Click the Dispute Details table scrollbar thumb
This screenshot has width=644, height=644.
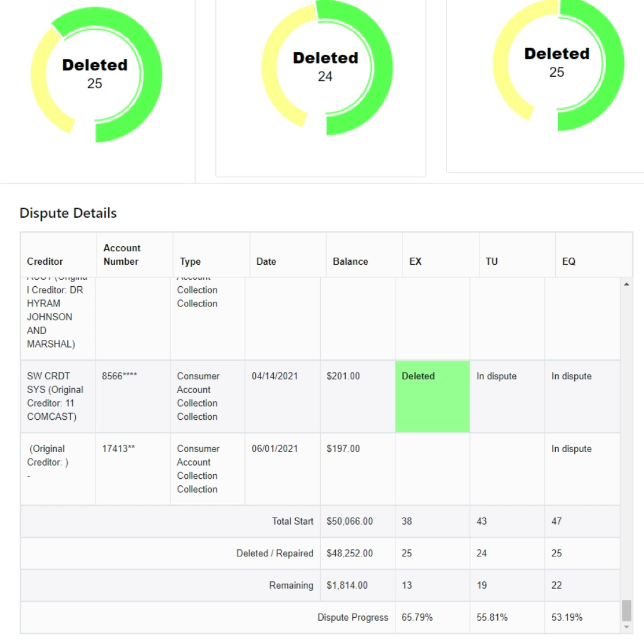pos(626,611)
